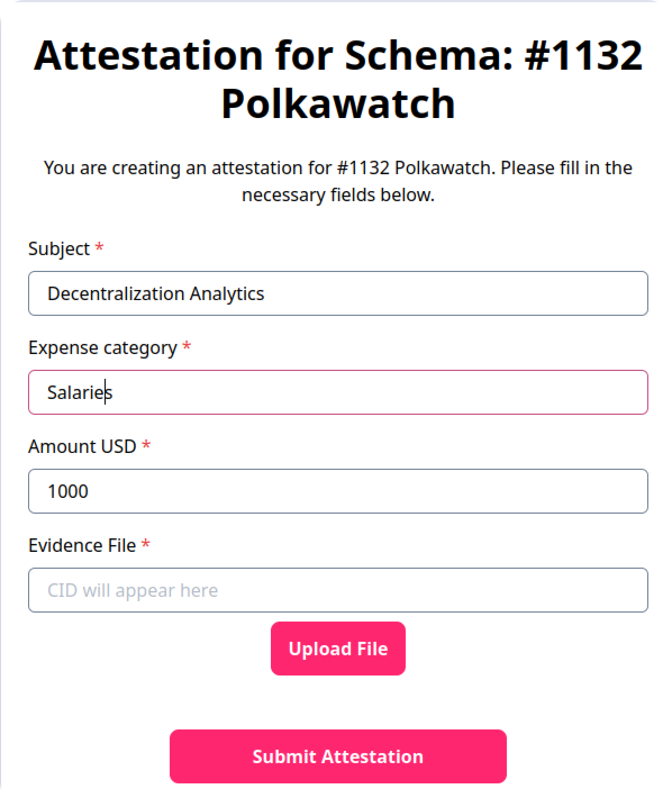
Task: Click the Expense category label
Action: [x=103, y=347]
